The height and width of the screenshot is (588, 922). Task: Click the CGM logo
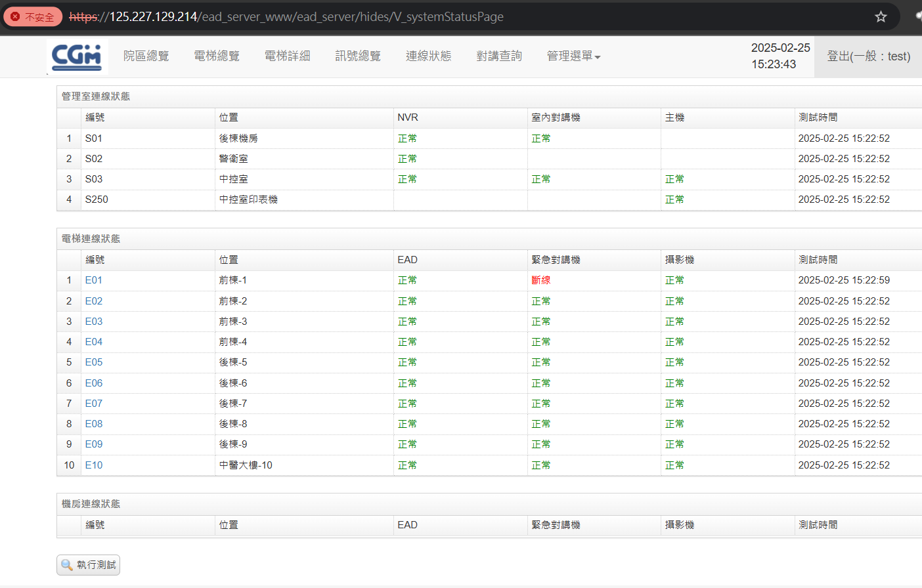77,56
